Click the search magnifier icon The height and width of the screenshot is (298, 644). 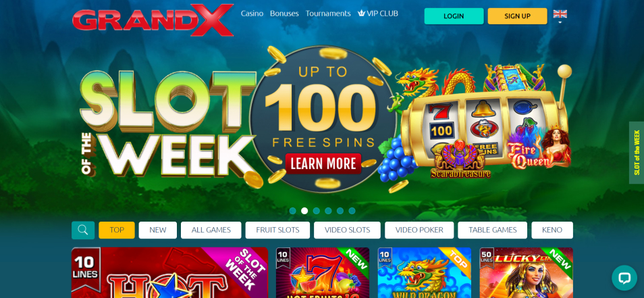(x=83, y=230)
